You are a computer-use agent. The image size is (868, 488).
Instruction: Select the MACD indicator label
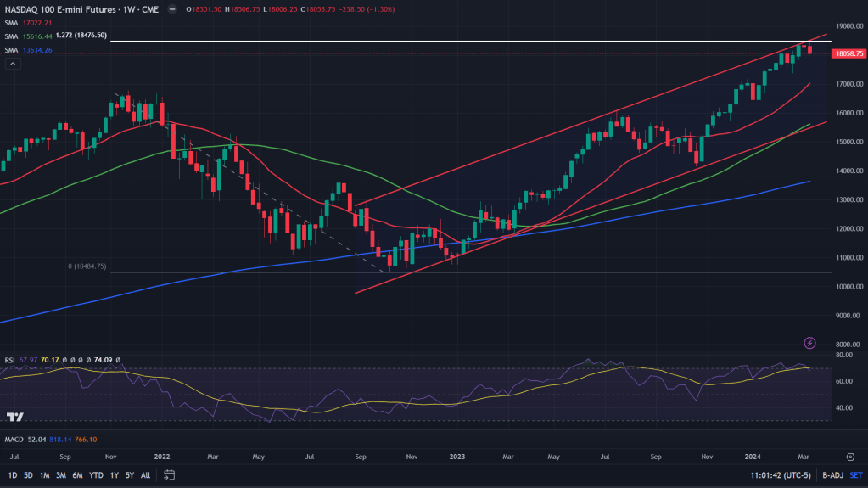[x=14, y=439]
